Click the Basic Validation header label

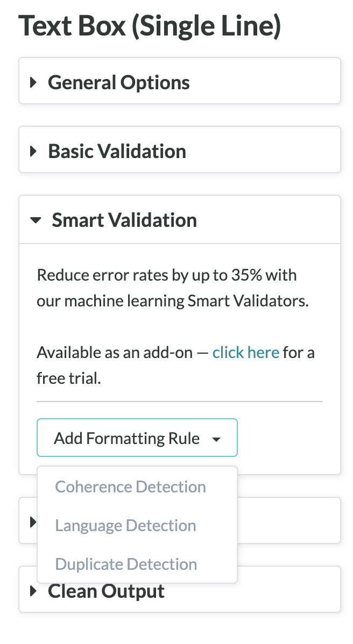tap(117, 151)
